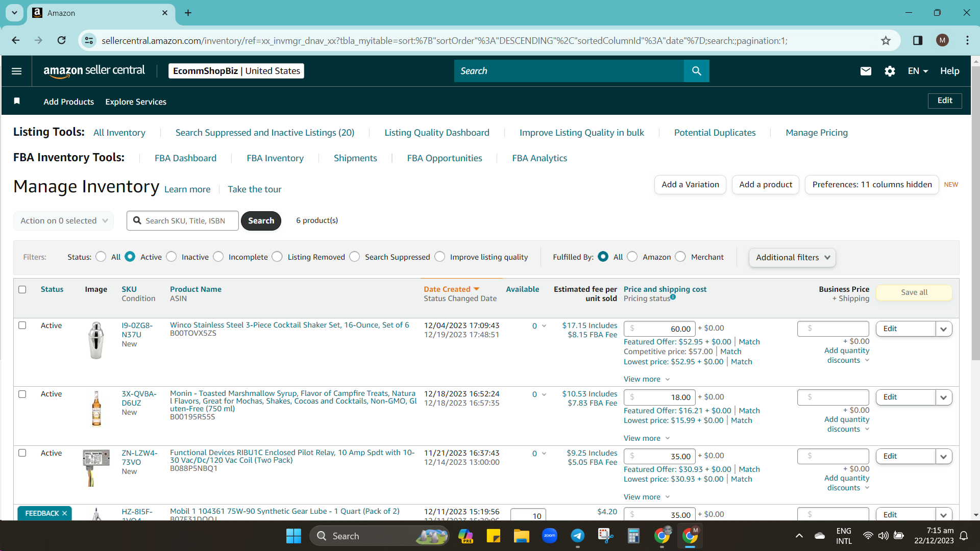Go to the Shipments page

tap(355, 158)
